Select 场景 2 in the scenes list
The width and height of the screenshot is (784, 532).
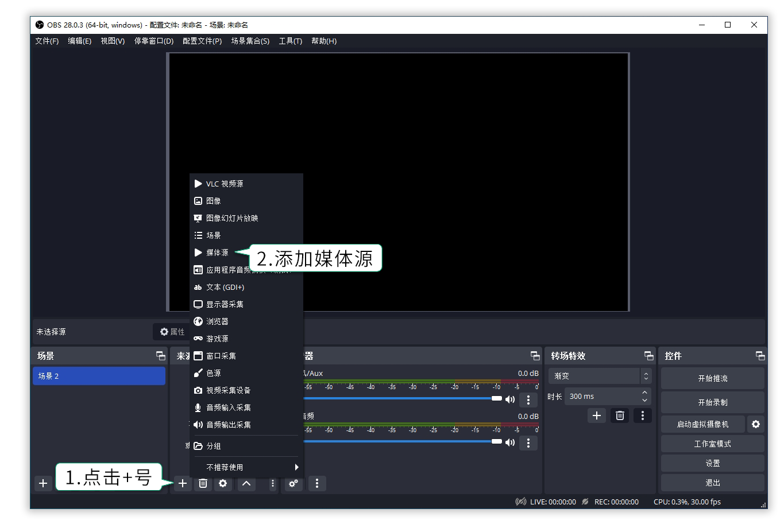click(99, 376)
